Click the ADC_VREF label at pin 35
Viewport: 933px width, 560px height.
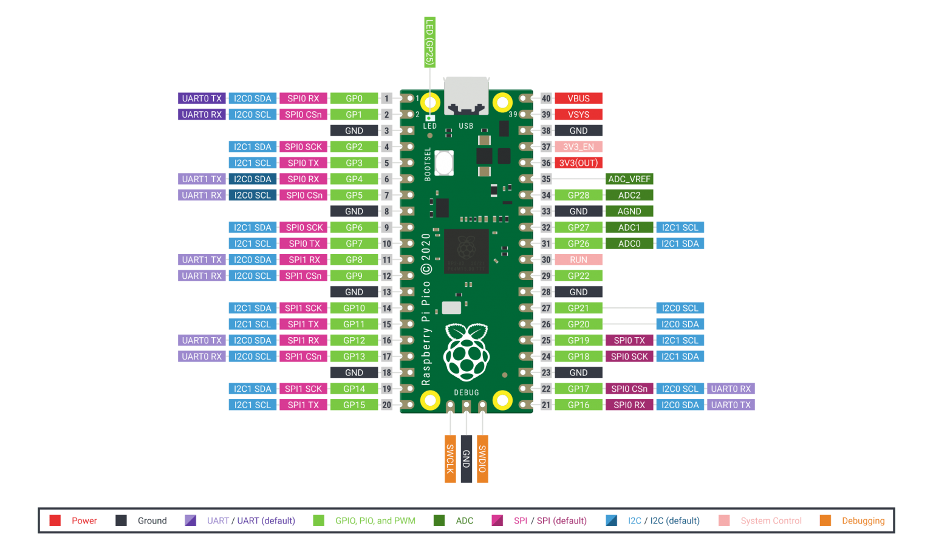click(629, 179)
